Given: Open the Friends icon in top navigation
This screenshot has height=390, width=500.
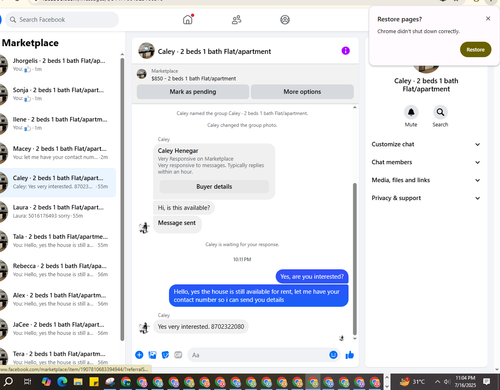Looking at the screenshot, I should coord(236,20).
